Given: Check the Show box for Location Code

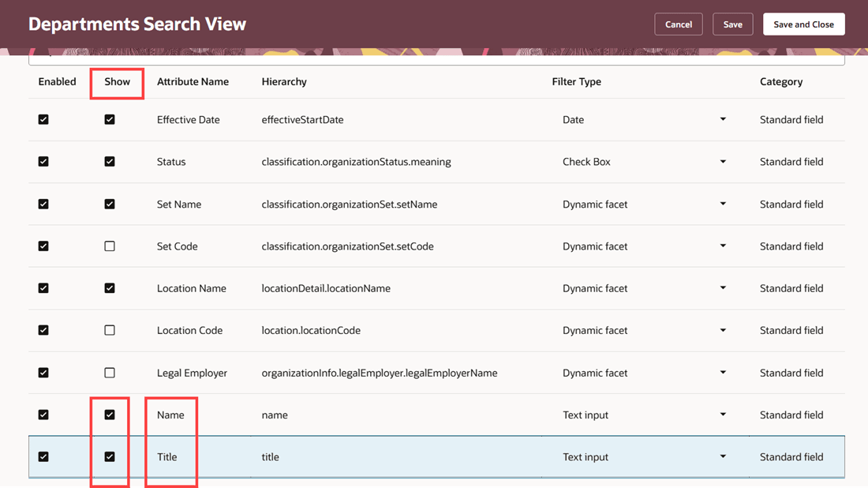Looking at the screenshot, I should click(110, 330).
